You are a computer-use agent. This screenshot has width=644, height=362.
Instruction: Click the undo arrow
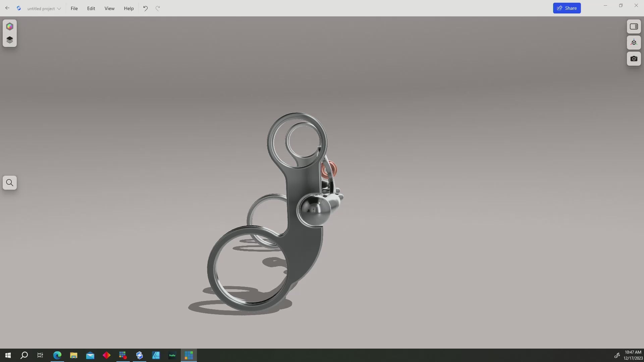point(145,8)
